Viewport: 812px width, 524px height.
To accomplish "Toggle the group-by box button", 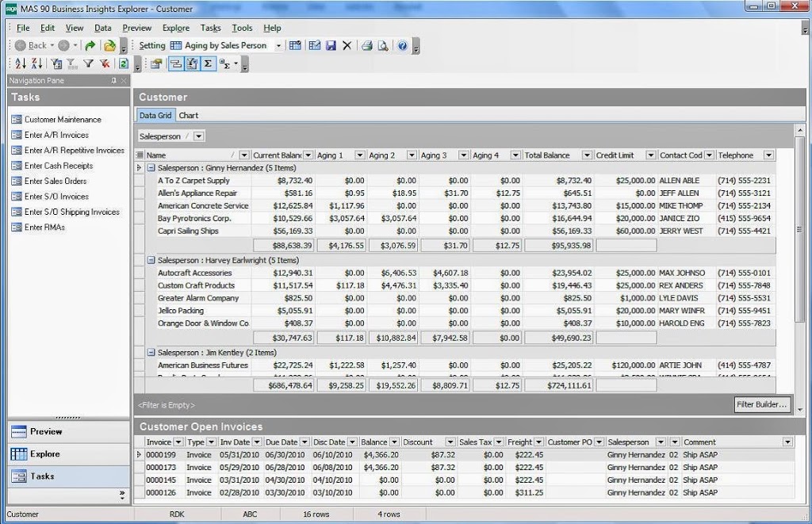I will tap(176, 63).
